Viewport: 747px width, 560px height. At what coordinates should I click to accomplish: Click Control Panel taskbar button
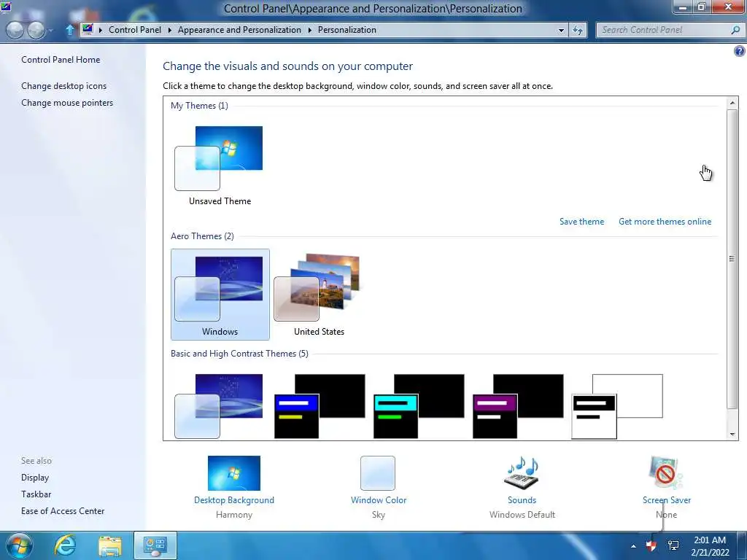(155, 545)
